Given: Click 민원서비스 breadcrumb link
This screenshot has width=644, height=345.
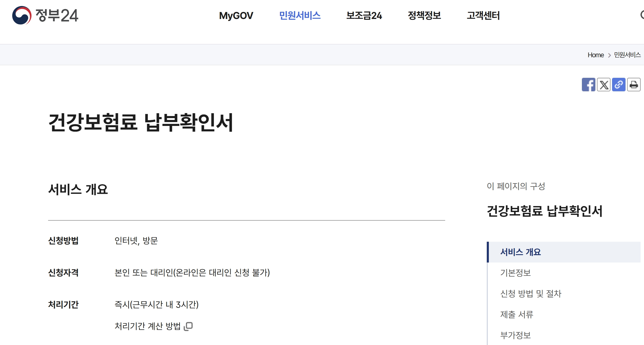Looking at the screenshot, I should coord(627,55).
